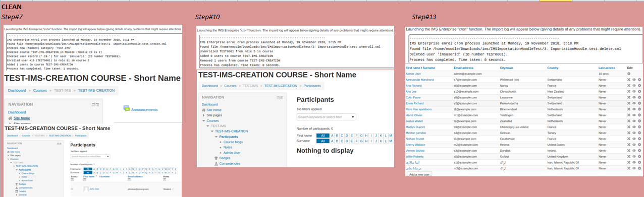Collapse TEST-IMS node in Step#10 navigation
Viewport: 644px width, 197px height.
[207, 126]
